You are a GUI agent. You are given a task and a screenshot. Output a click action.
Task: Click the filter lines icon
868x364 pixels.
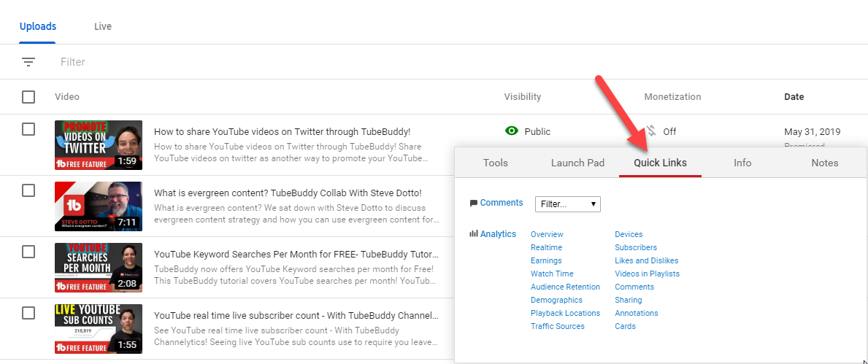click(x=28, y=62)
